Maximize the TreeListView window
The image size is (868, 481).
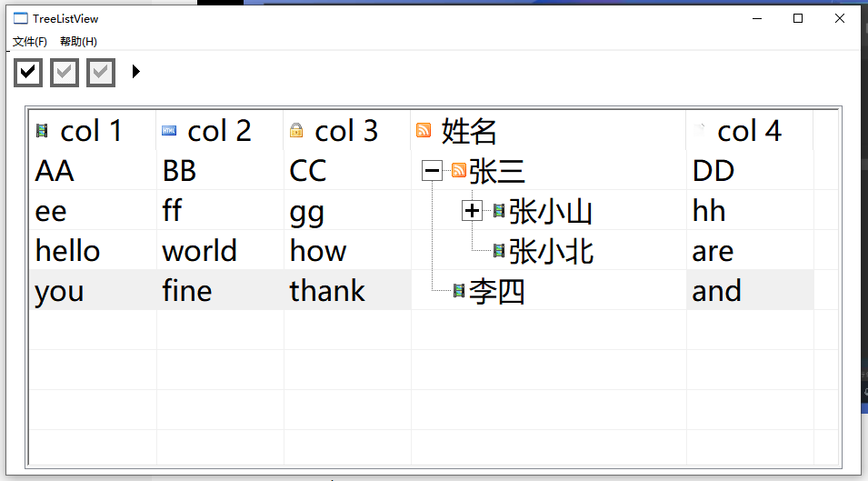[x=798, y=18]
